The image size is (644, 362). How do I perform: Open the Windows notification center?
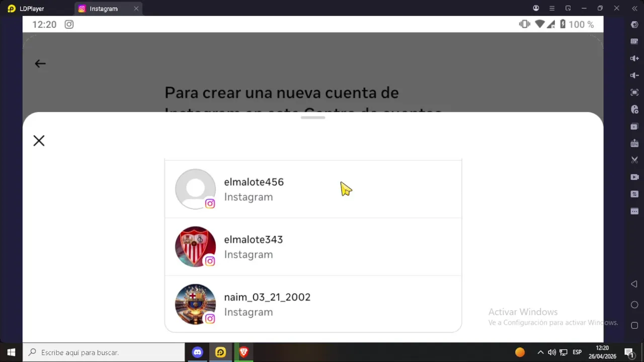tap(629, 352)
